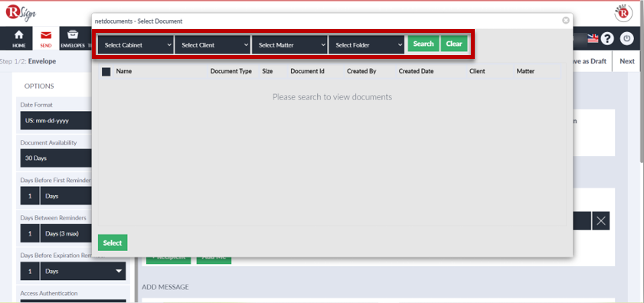Click the Matter column header
This screenshot has width=644, height=303.
(525, 71)
